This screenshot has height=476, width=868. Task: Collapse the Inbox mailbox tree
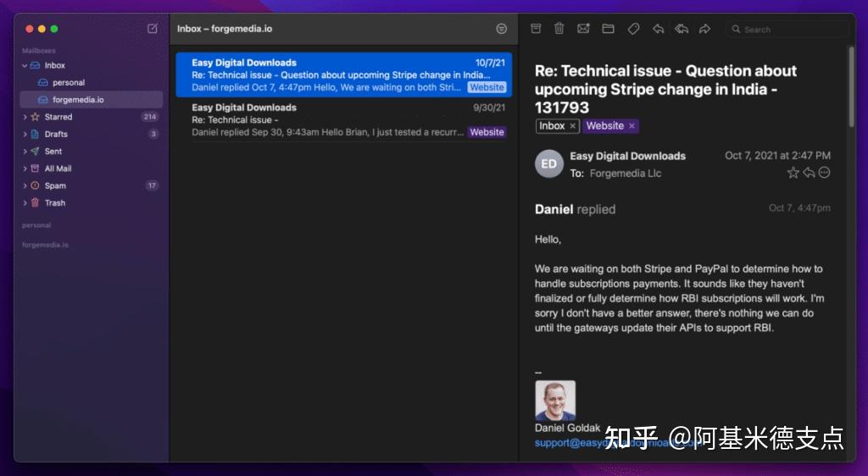point(25,65)
